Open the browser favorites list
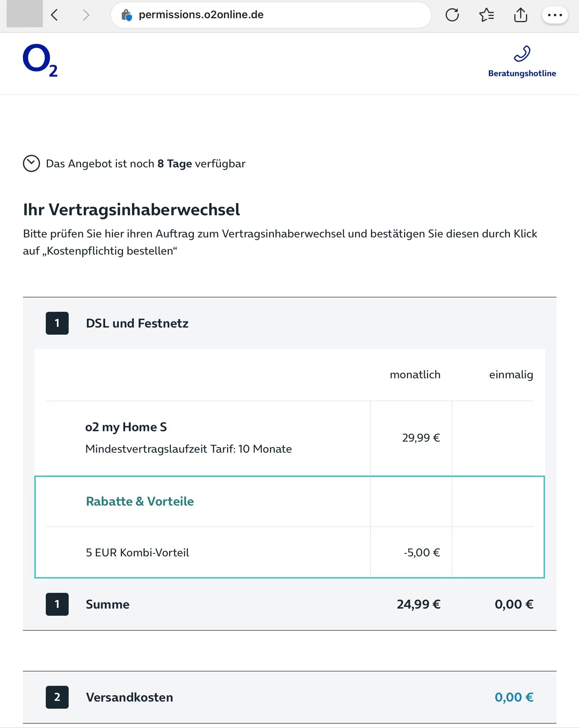579x728 pixels. [x=486, y=15]
